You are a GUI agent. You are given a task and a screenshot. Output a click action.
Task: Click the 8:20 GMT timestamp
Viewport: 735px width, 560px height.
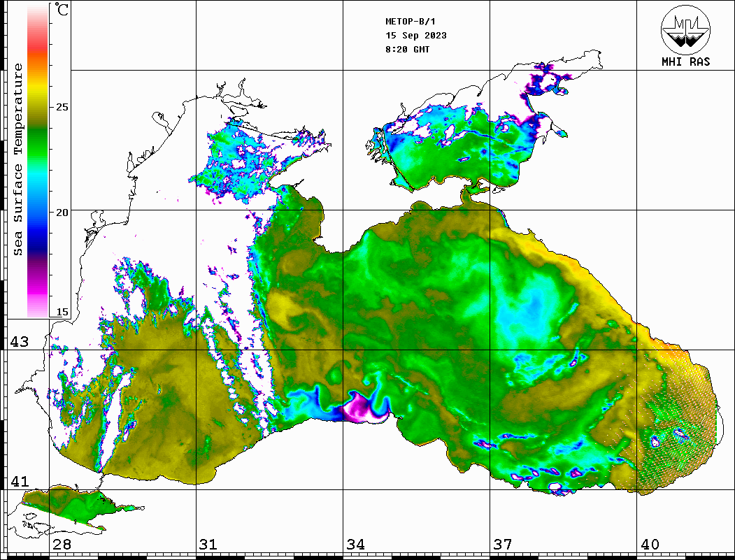(408, 50)
